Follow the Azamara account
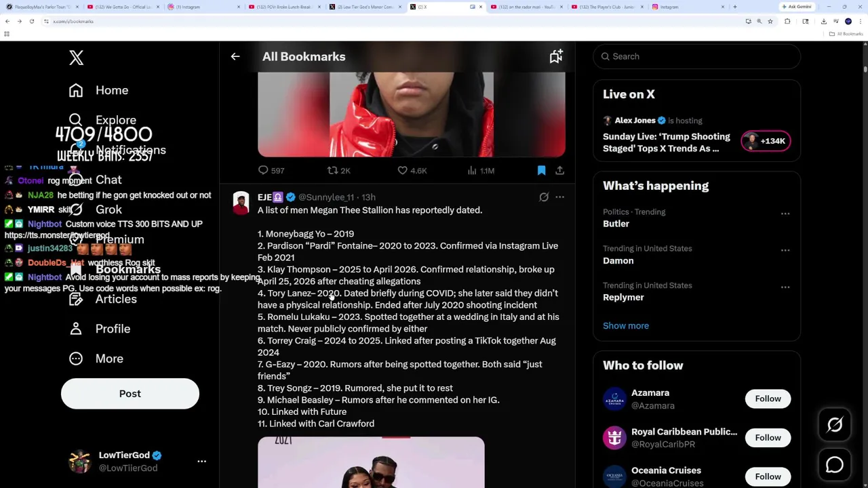The image size is (868, 488). [x=768, y=399]
